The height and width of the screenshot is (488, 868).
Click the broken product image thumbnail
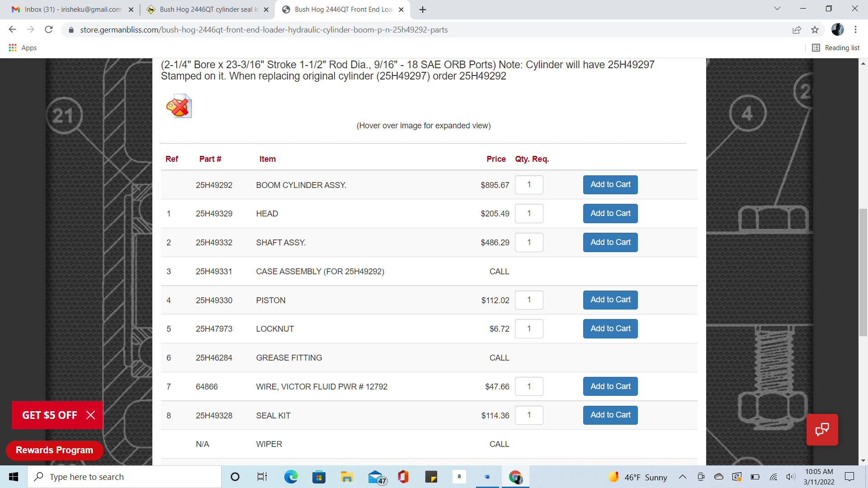pyautogui.click(x=179, y=106)
